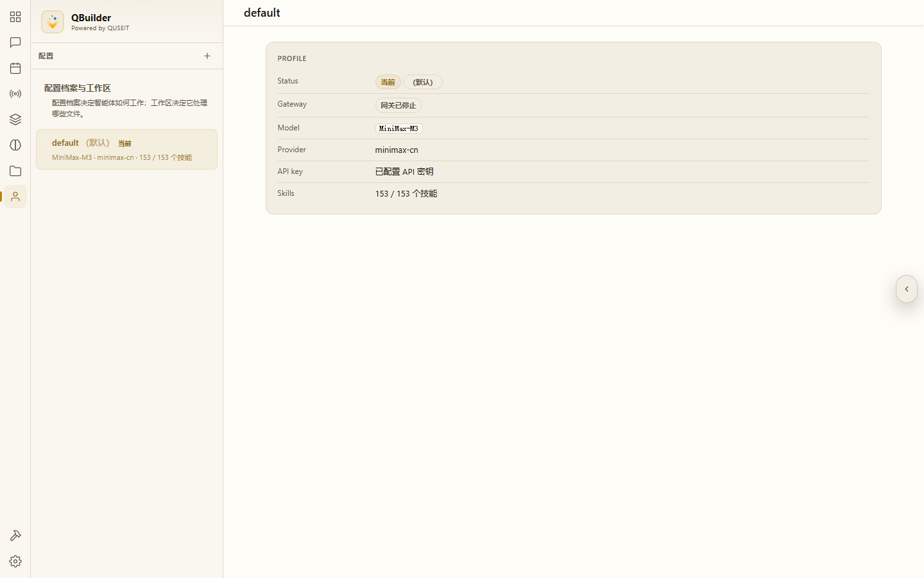Open the half-circle contrast icon in sidebar
This screenshot has width=924, height=578.
pyautogui.click(x=15, y=145)
